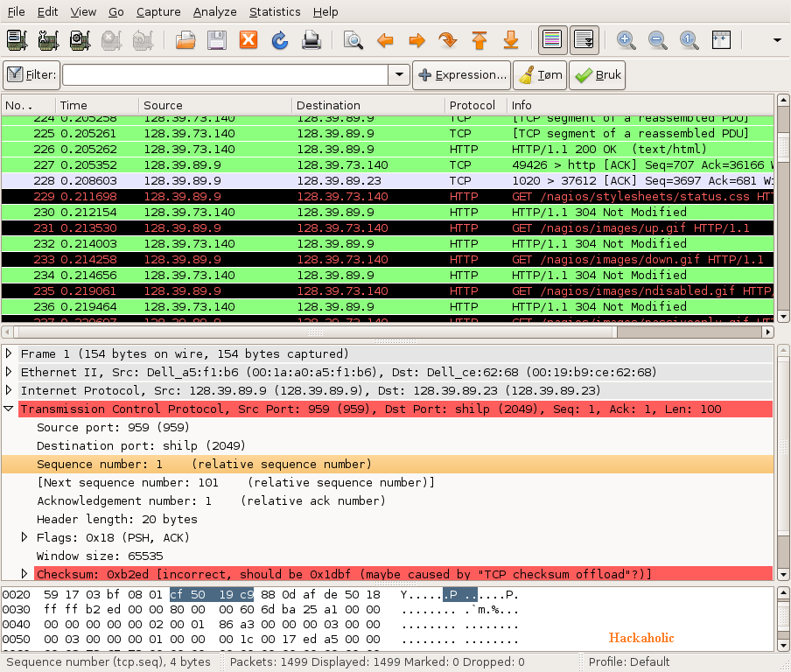Open the Go menu

[x=116, y=11]
